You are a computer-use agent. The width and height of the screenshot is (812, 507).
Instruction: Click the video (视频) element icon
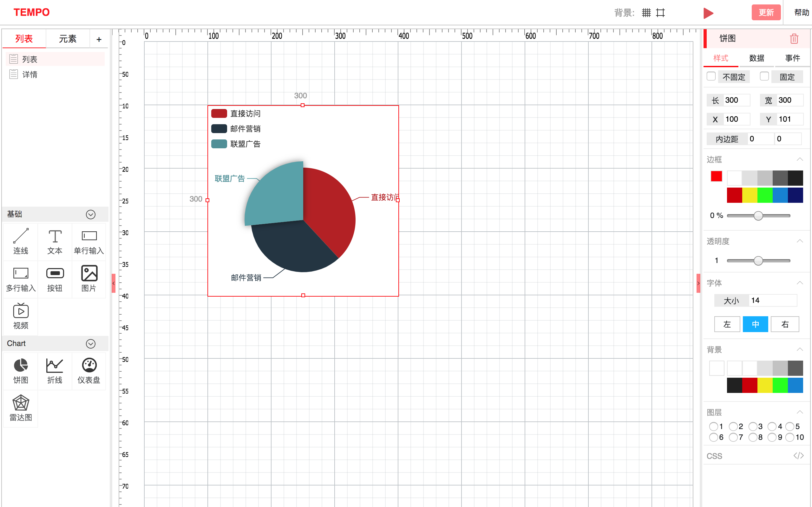pos(21,311)
